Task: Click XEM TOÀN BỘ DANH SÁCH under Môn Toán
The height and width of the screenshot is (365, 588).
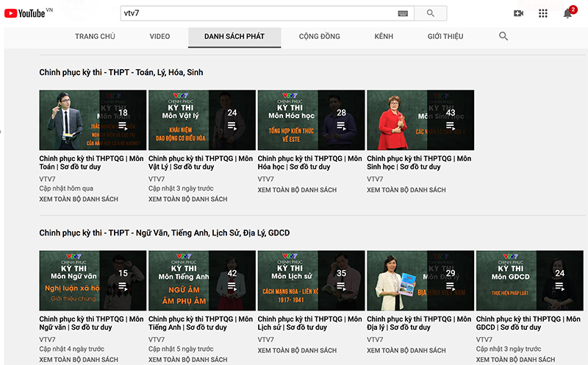Action: 79,199
